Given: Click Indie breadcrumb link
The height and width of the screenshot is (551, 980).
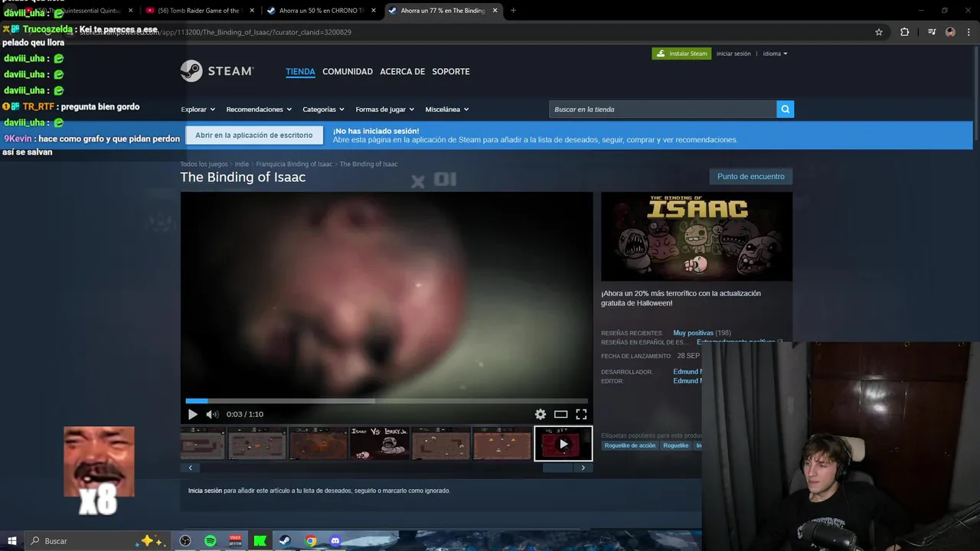Looking at the screenshot, I should [242, 164].
